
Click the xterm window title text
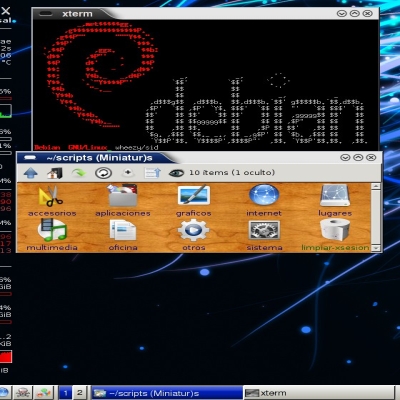coord(77,14)
